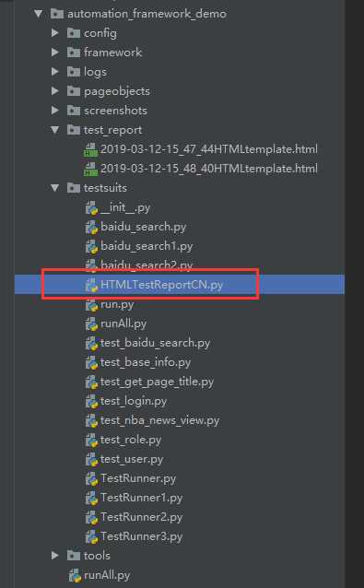Open 2019-03-12-15_47_44HTMLtemplate.html file
The image size is (364, 588).
[x=209, y=149]
